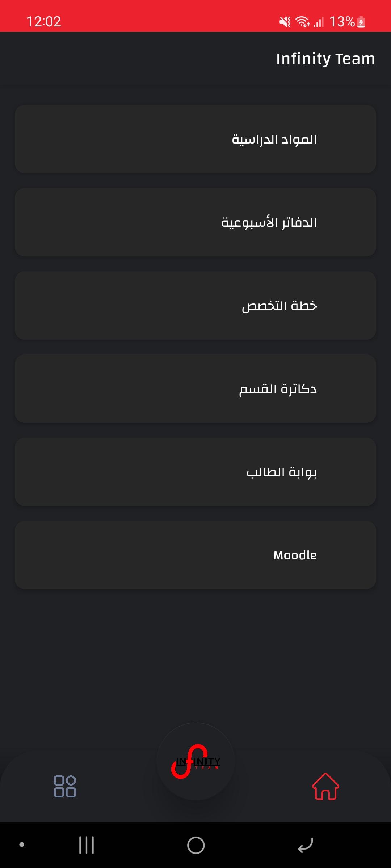This screenshot has width=391, height=868.
Task: Open المواد الدراسية menu item
Action: click(x=195, y=139)
